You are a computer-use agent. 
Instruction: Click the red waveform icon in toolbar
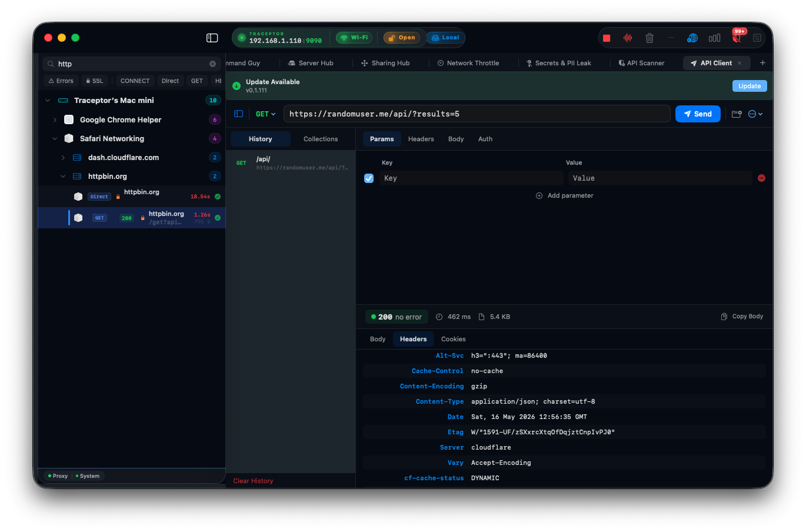click(628, 38)
